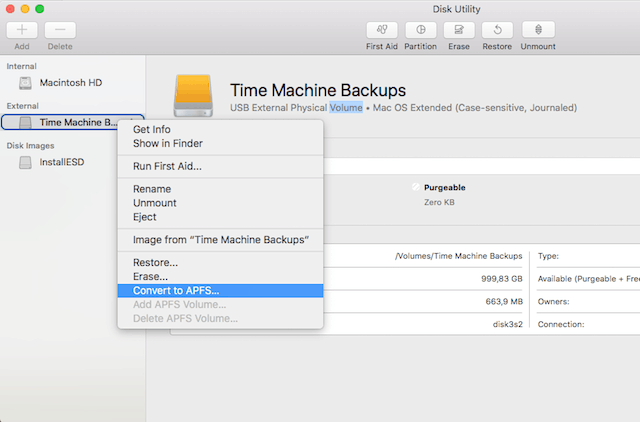
Task: Click the First Aid toolbar icon
Action: tap(381, 30)
